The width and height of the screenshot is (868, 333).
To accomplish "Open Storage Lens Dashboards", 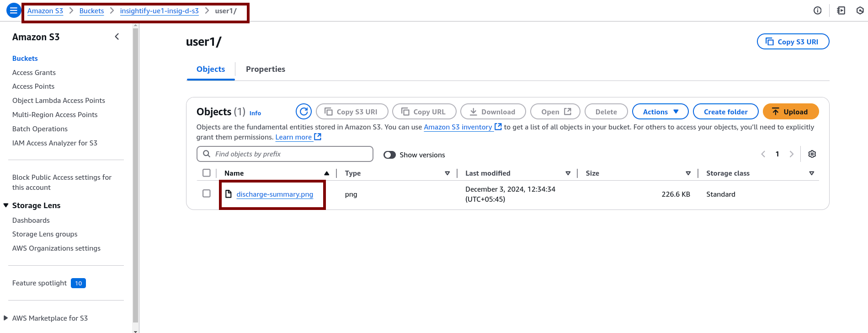I will pos(31,220).
